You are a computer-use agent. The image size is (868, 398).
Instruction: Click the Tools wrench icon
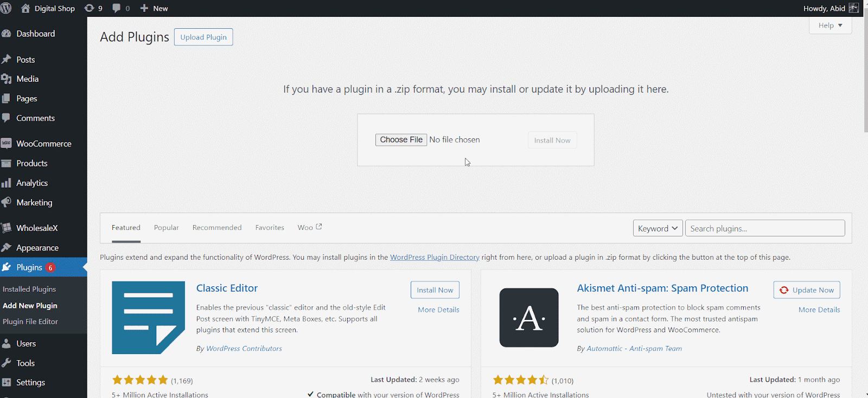7,363
